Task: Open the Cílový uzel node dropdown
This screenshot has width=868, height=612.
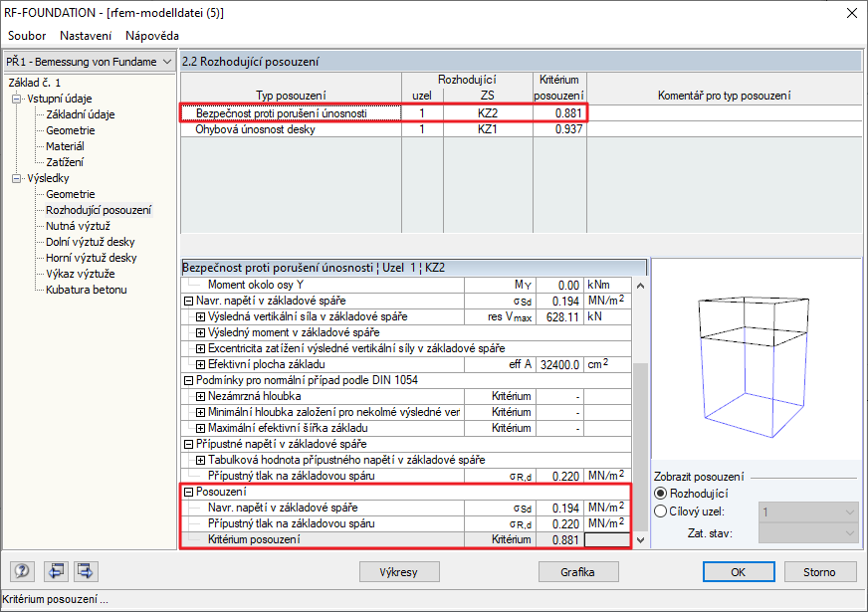Action: pos(807,512)
